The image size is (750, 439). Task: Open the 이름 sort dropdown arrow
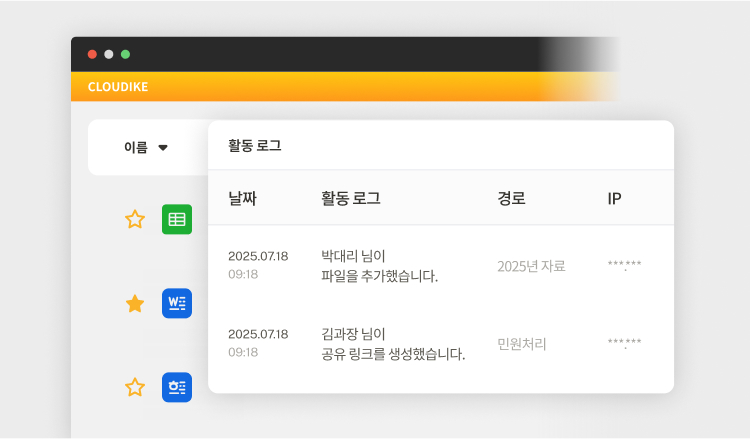point(163,148)
